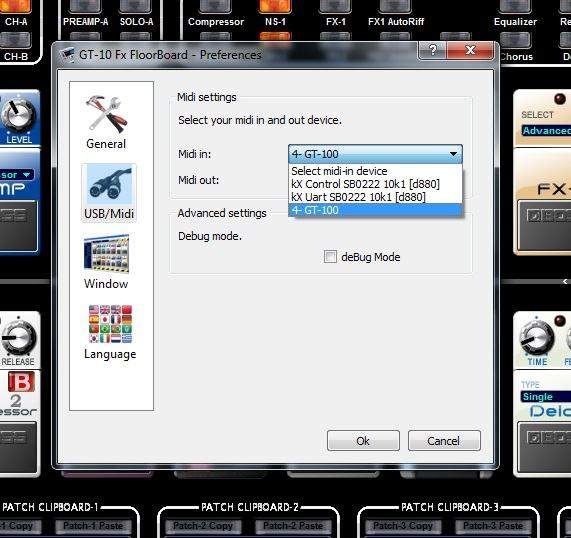Screen dimensions: 571x538
Task: Open the FX-1 SELECT Advanced dropdown
Action: point(546,130)
